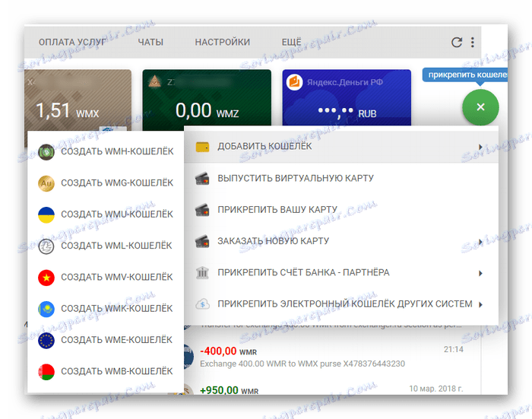Screen dimensions: 532x419
Task: Choose Создать WMB-кошелёк
Action: [106, 372]
